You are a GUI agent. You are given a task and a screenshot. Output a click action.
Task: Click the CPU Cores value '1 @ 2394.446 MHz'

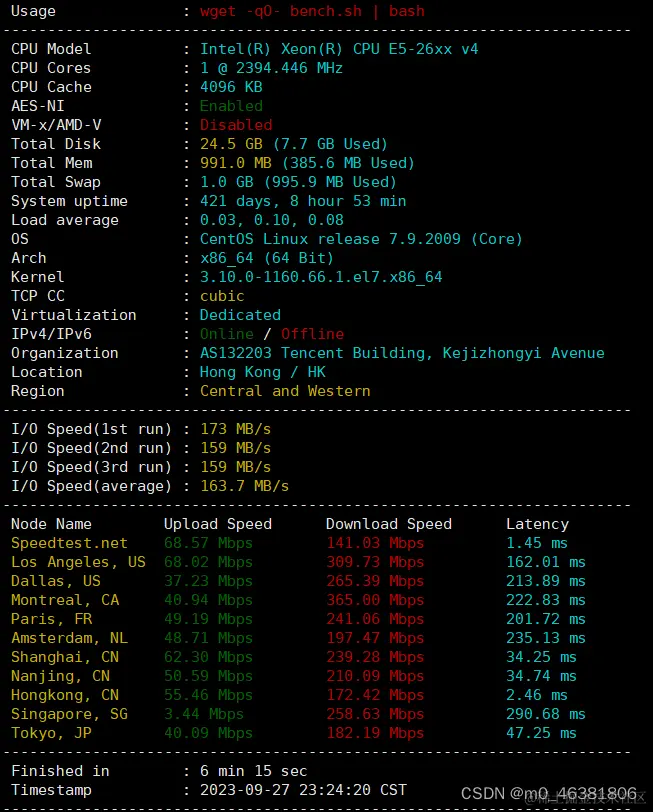(x=271, y=68)
